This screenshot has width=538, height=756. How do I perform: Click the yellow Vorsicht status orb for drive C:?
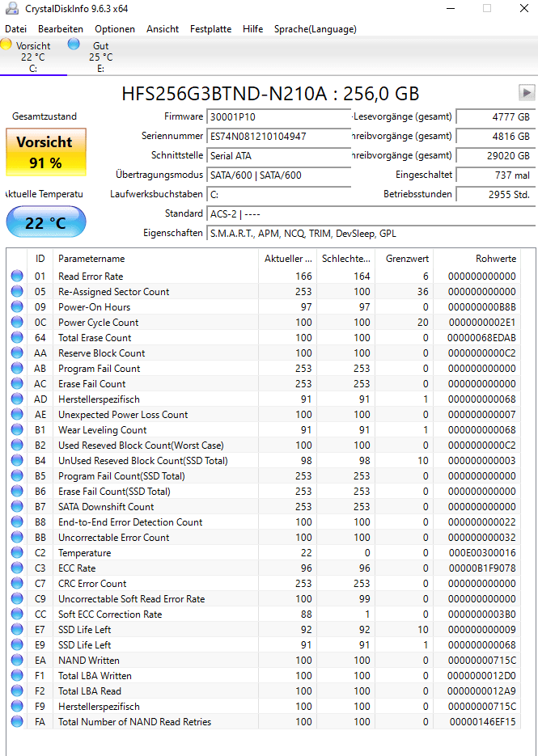pyautogui.click(x=6, y=44)
